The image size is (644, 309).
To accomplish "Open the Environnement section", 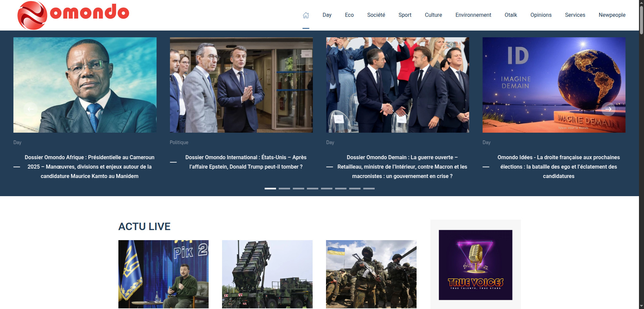I will pyautogui.click(x=473, y=15).
